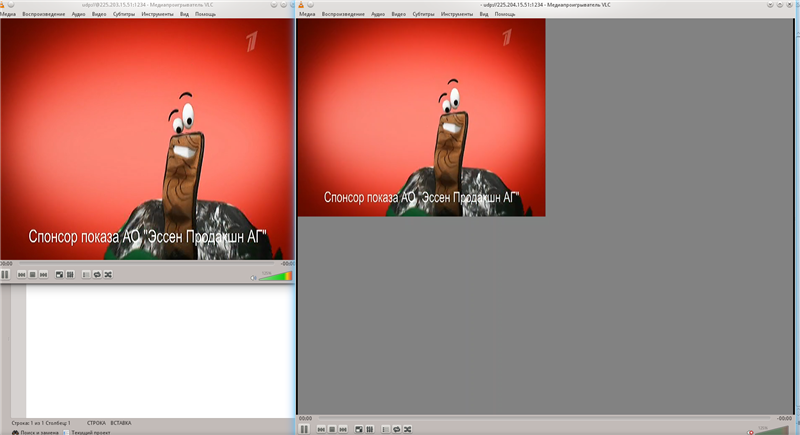Go to previous track in right VLC window
Viewport: 800px width, 435px height.
[x=321, y=429]
